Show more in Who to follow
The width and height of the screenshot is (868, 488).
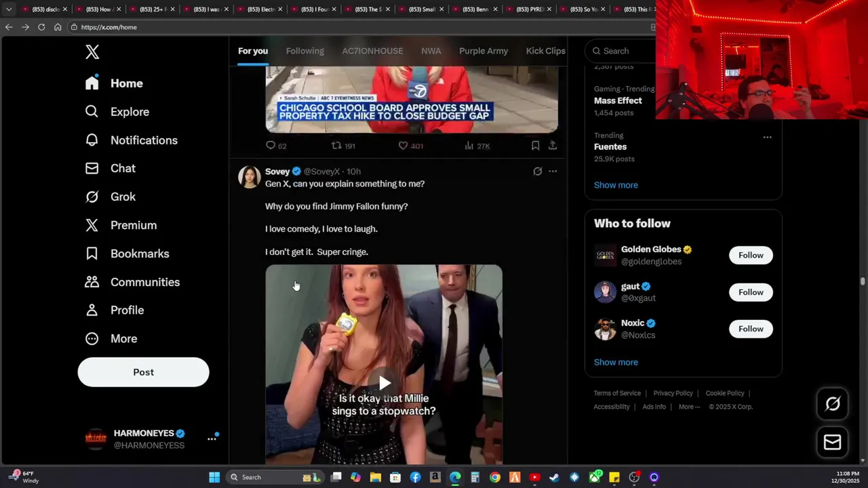616,362
